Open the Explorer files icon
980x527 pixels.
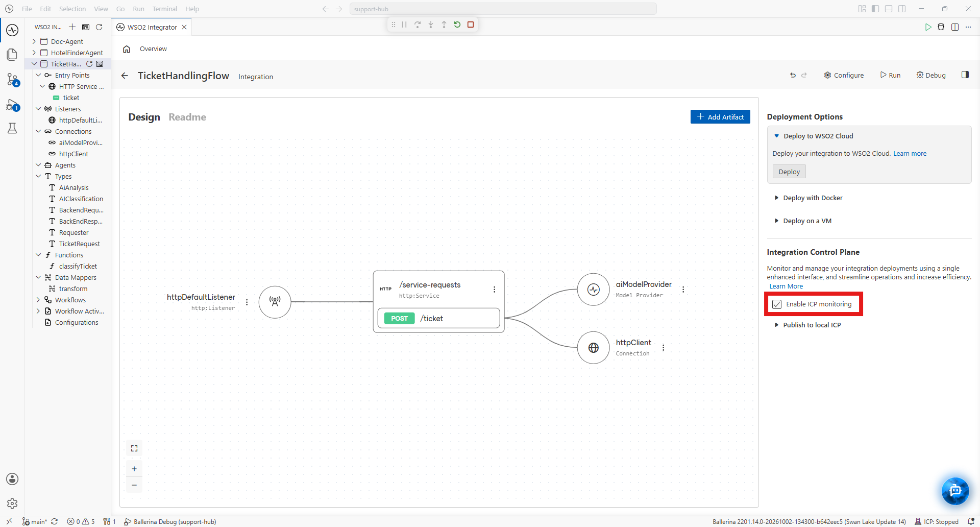click(x=12, y=55)
